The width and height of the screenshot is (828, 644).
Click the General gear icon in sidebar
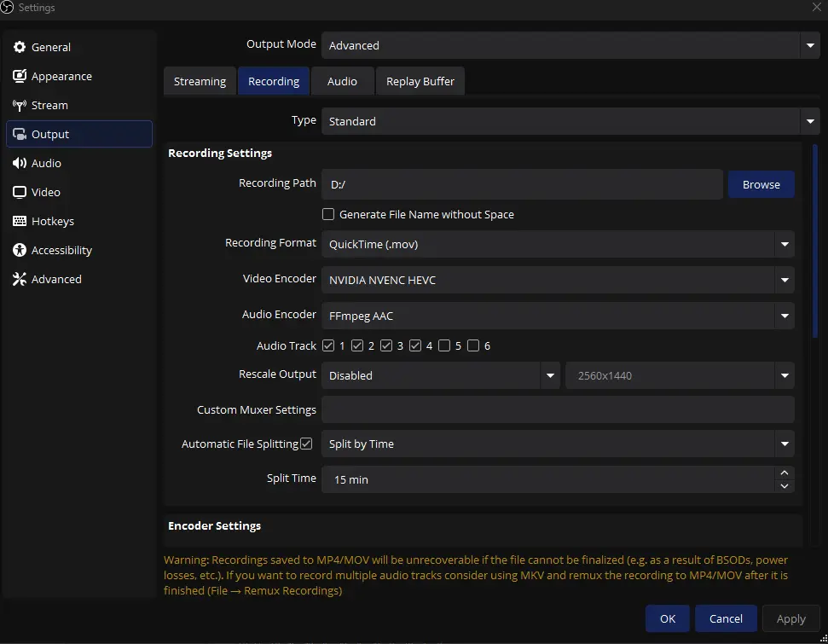pyautogui.click(x=20, y=48)
